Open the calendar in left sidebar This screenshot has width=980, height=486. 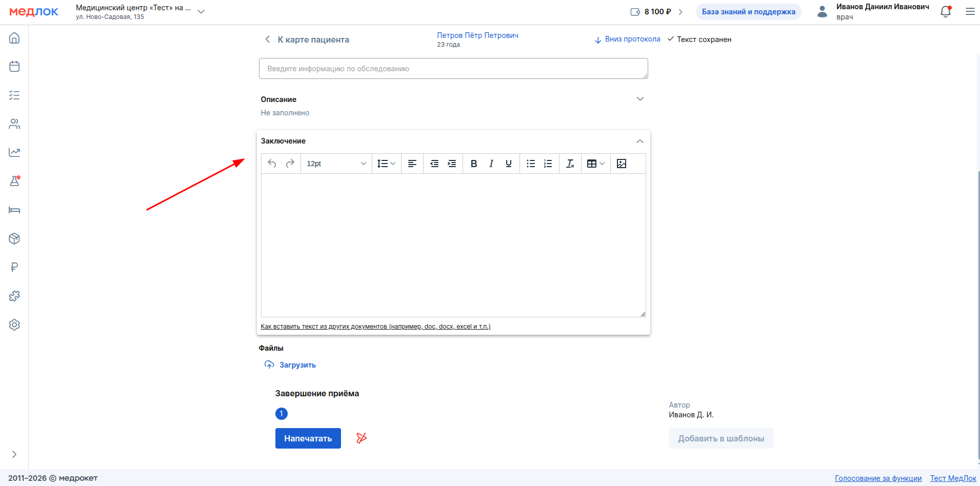pos(14,67)
